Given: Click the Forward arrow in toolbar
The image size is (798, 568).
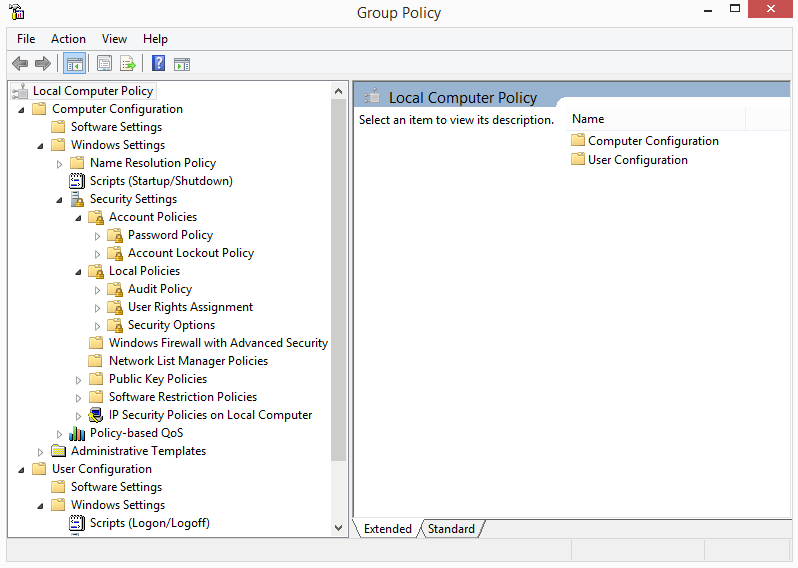Looking at the screenshot, I should pos(43,64).
